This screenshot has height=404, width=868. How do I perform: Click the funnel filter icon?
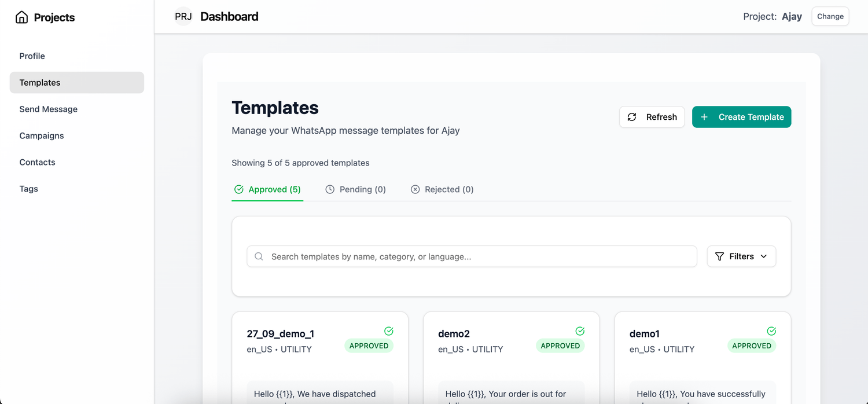pyautogui.click(x=719, y=256)
